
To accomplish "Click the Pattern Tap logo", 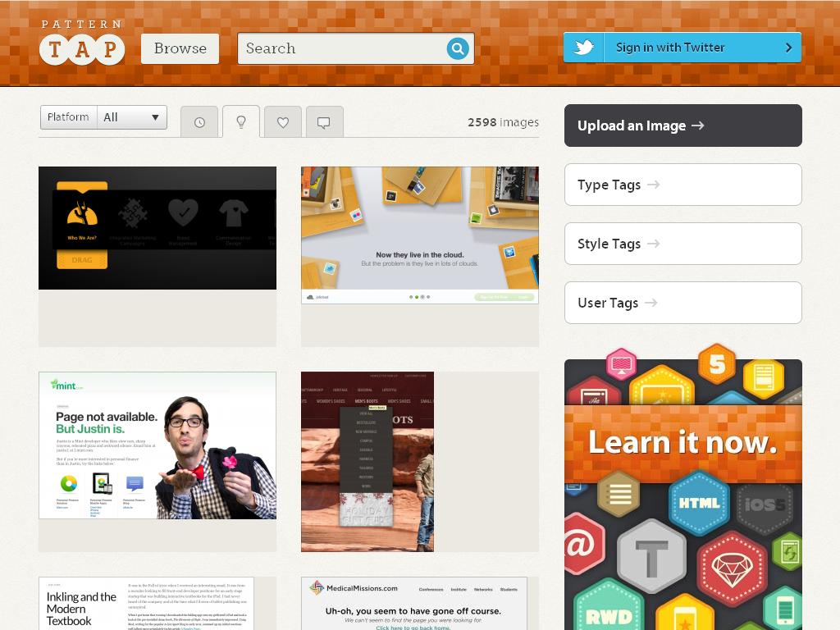I will point(82,43).
